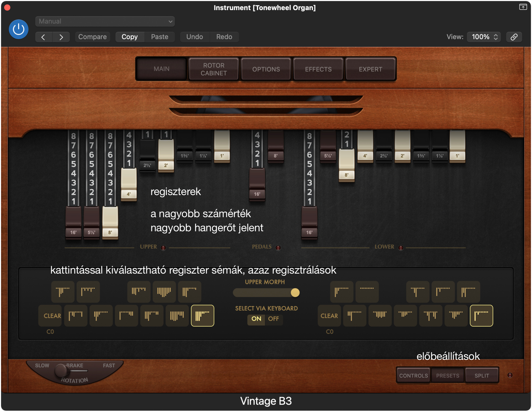Image resolution: width=532 pixels, height=412 pixels.
Task: Select first lower top-row registration key
Action: tap(342, 292)
